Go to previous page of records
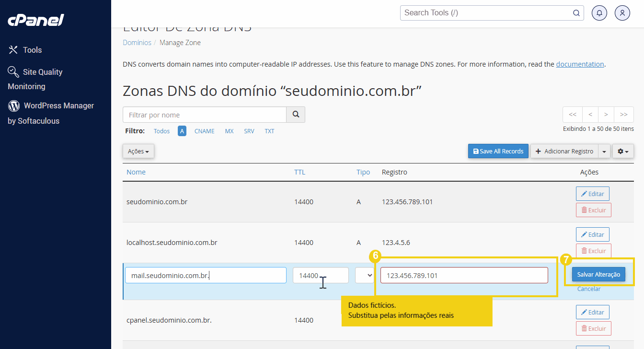 pos(590,115)
